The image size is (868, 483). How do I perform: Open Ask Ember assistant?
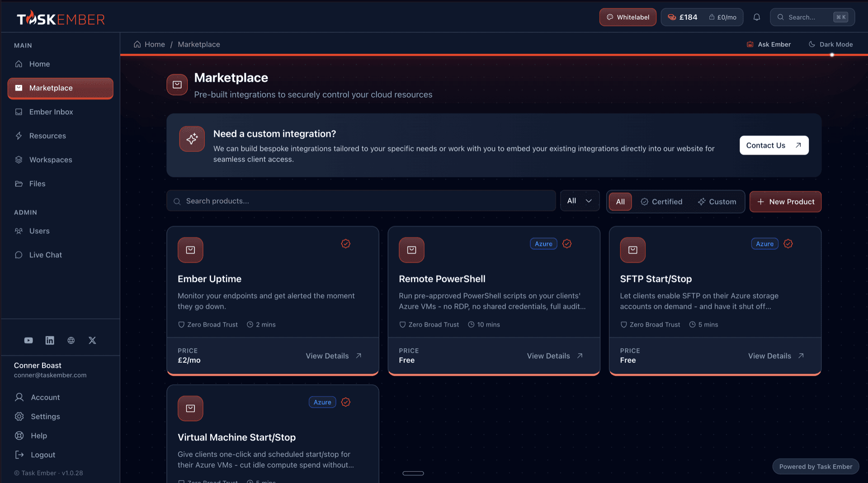click(x=769, y=44)
